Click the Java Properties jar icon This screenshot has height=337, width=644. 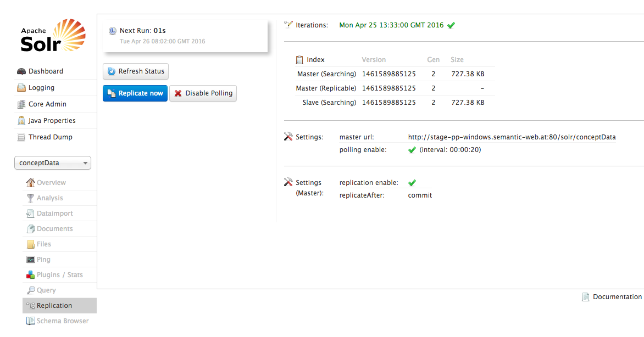pos(21,121)
